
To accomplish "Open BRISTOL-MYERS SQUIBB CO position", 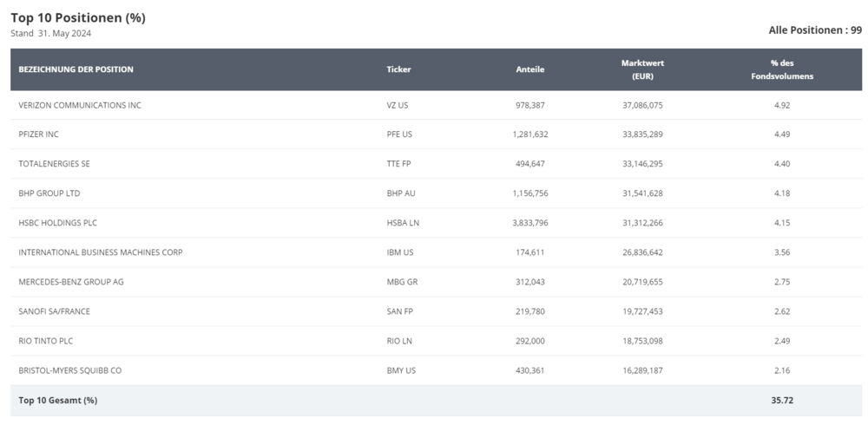I will (x=70, y=370).
